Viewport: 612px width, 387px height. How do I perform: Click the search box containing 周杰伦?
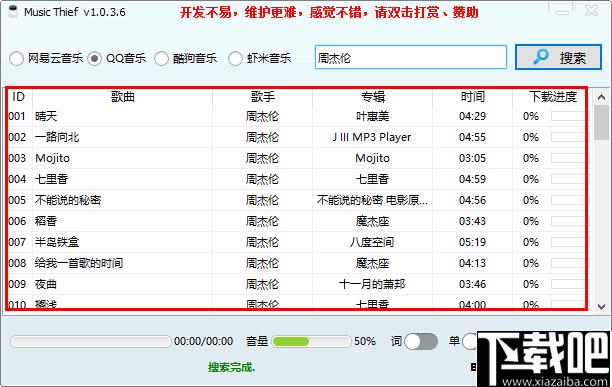(x=411, y=57)
